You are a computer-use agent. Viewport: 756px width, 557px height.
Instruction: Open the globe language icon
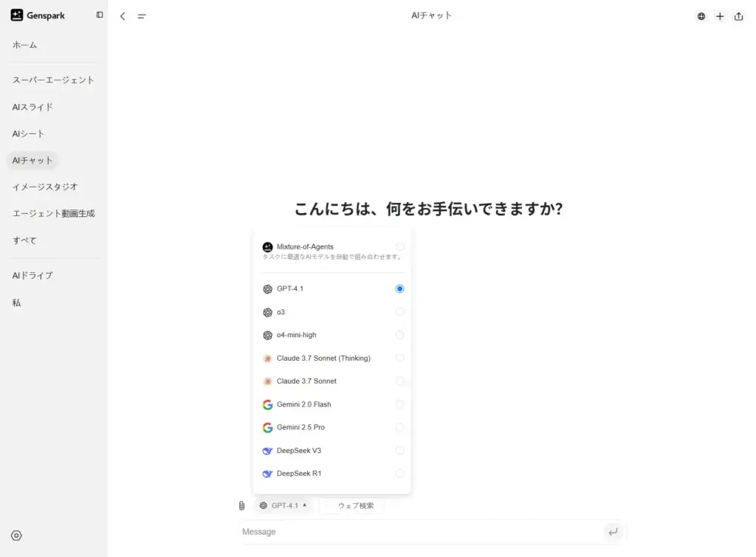pos(701,16)
